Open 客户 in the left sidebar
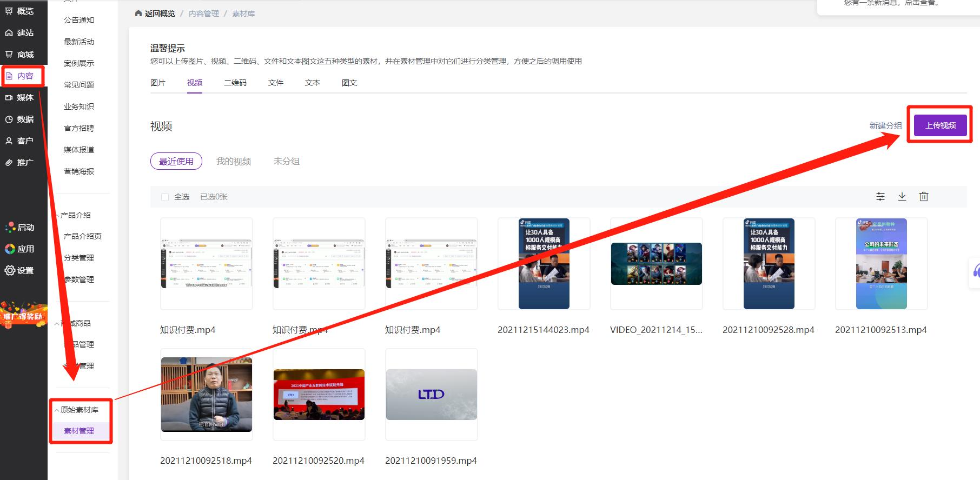980x480 pixels. [20, 141]
